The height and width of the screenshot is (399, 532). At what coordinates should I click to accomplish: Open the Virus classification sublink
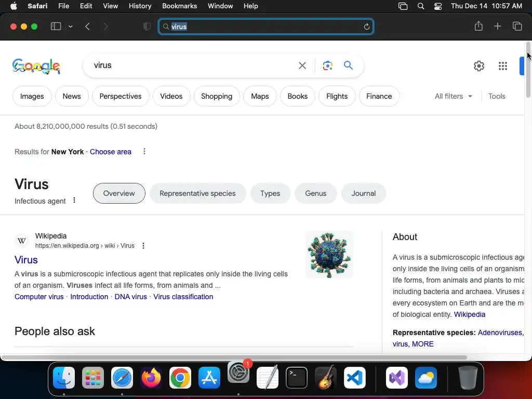[x=183, y=297]
